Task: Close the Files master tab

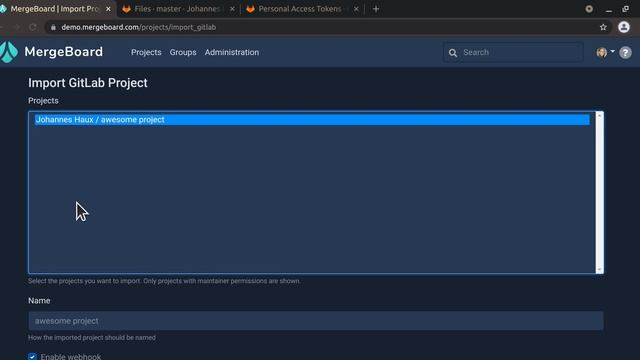Action: (232, 9)
